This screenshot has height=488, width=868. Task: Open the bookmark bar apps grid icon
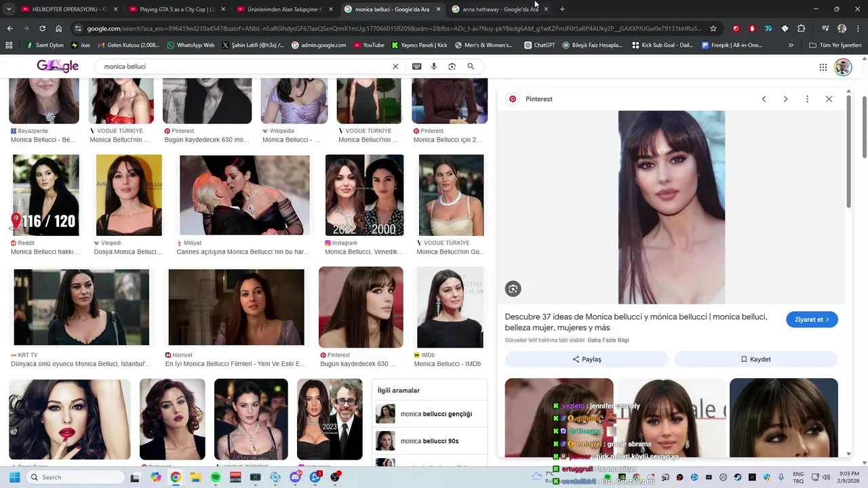(9, 45)
